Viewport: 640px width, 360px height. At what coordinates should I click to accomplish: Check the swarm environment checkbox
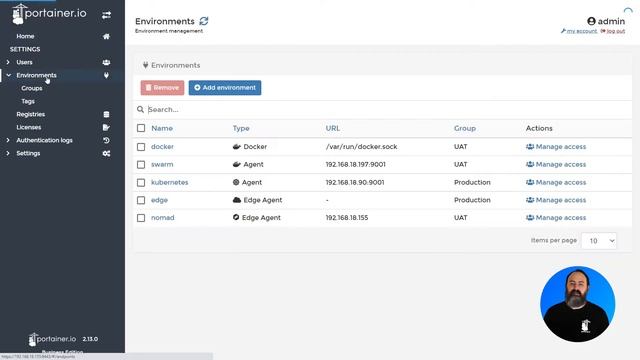[141, 164]
